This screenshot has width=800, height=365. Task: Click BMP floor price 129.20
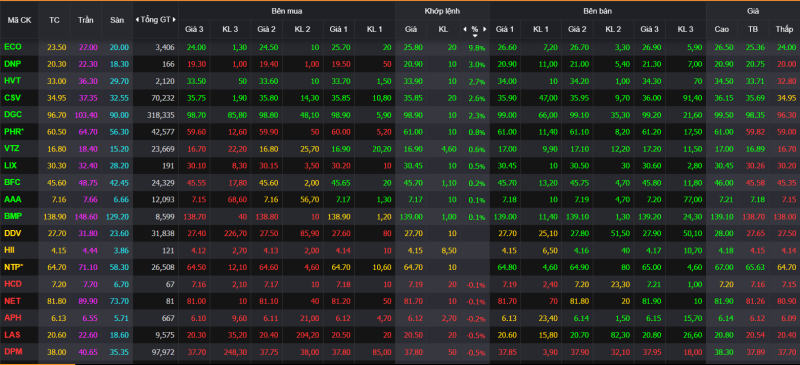coord(117,216)
